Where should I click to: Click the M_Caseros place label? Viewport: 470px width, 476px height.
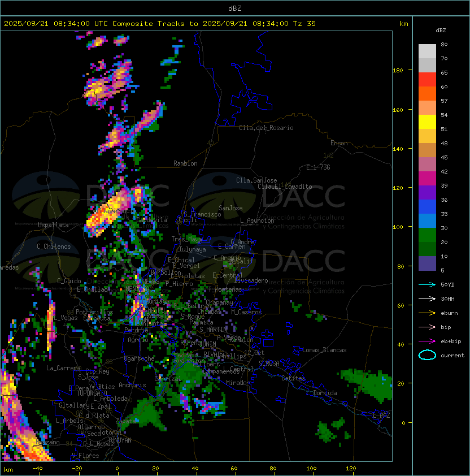[246, 311]
